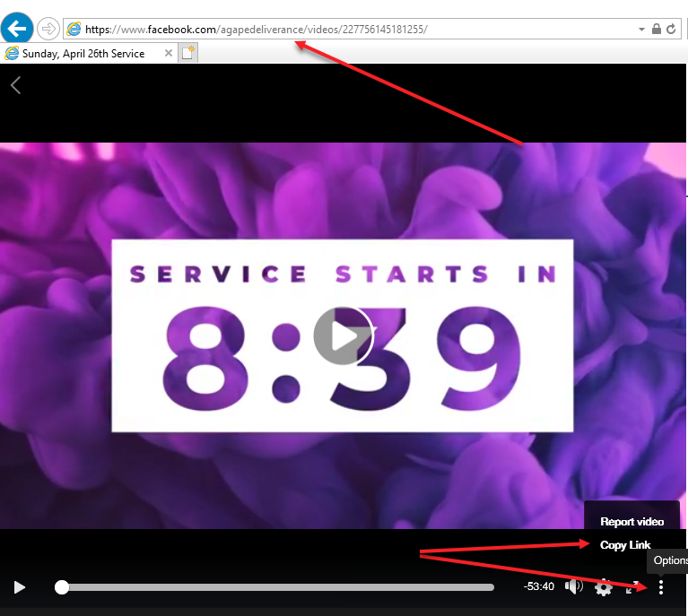Screen dimensions: 688x616
Task: Open video quality settings gear
Action: pos(604,587)
